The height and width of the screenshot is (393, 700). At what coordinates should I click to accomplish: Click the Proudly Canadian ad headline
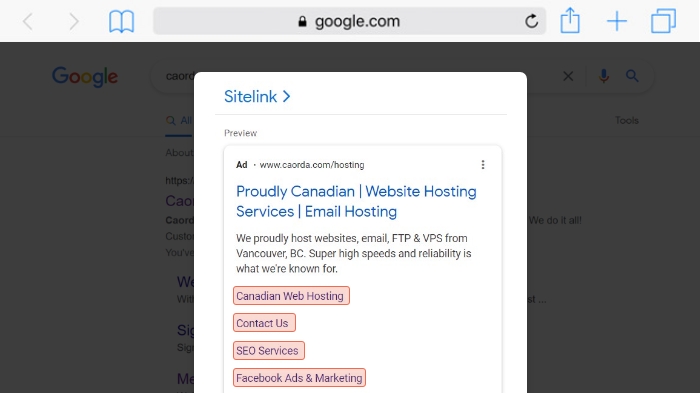tap(356, 201)
